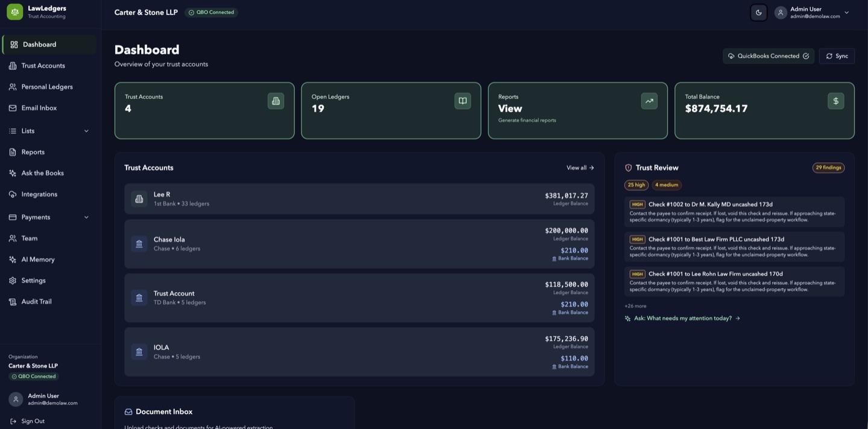Open the Trust Account TD Bank row

359,298
